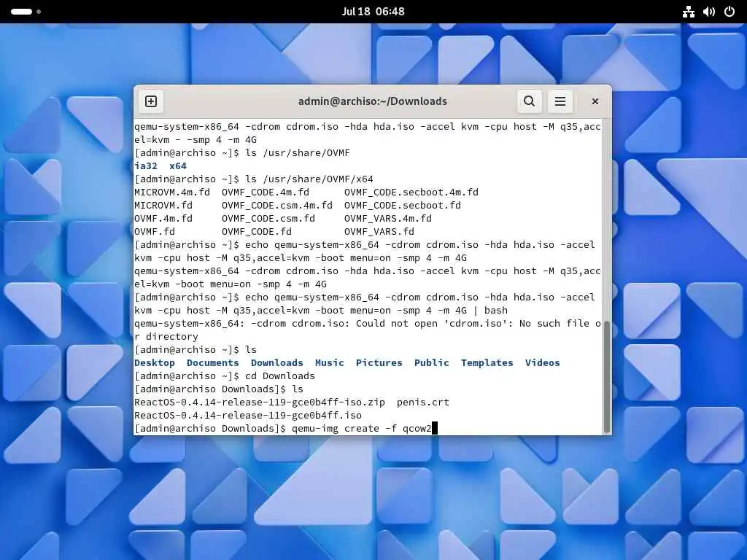Click the ReactOS iso.zip file name
This screenshot has width=747, height=560.
point(260,402)
